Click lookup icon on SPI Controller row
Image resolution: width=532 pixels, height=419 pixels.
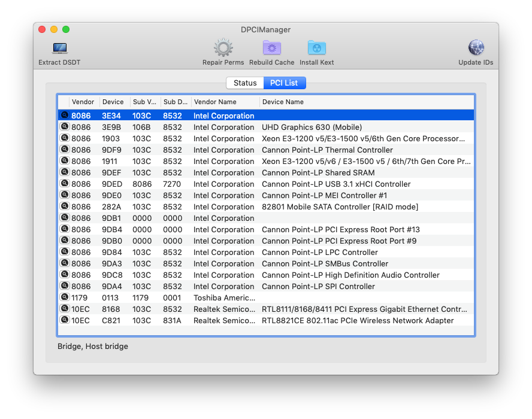tap(65, 286)
